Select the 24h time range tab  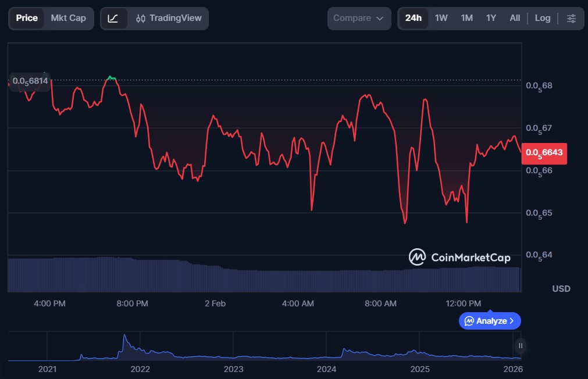pos(413,19)
